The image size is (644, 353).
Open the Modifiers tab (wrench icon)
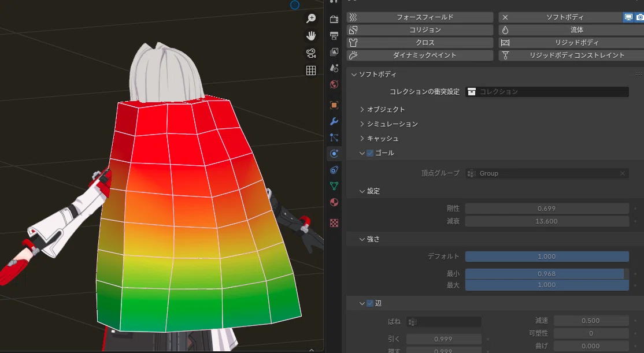coord(334,121)
